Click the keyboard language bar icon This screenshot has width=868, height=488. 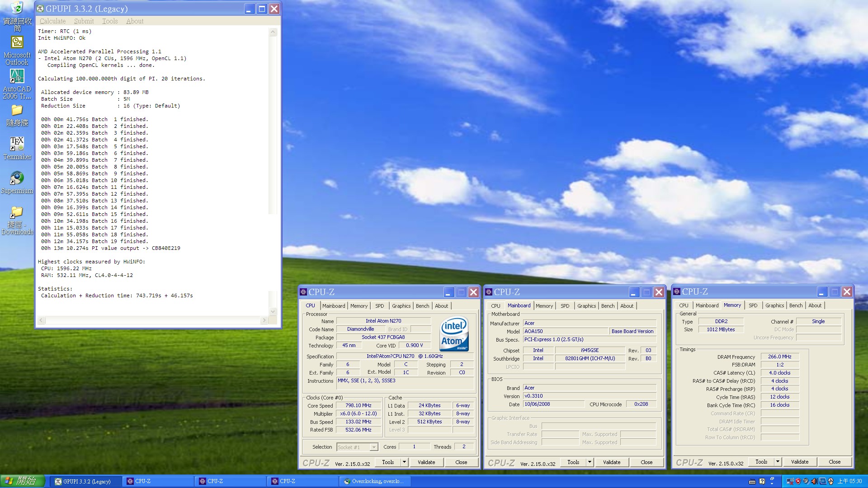(x=752, y=482)
